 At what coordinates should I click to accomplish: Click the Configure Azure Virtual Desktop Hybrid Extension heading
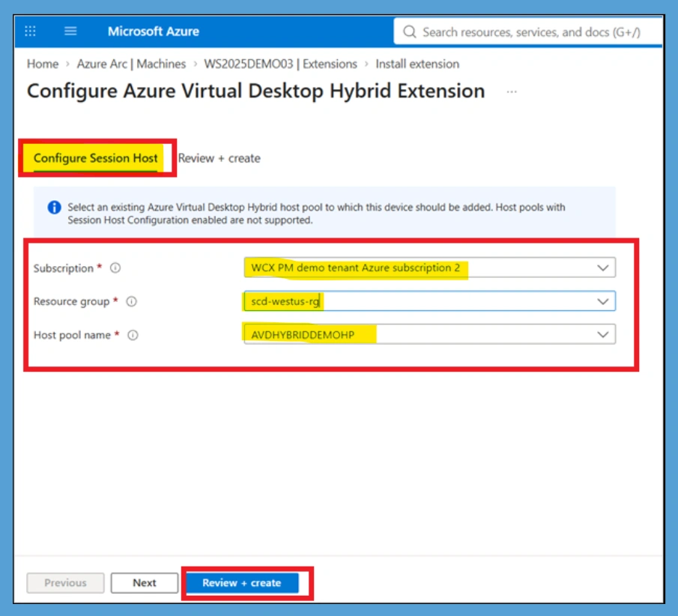pyautogui.click(x=255, y=91)
